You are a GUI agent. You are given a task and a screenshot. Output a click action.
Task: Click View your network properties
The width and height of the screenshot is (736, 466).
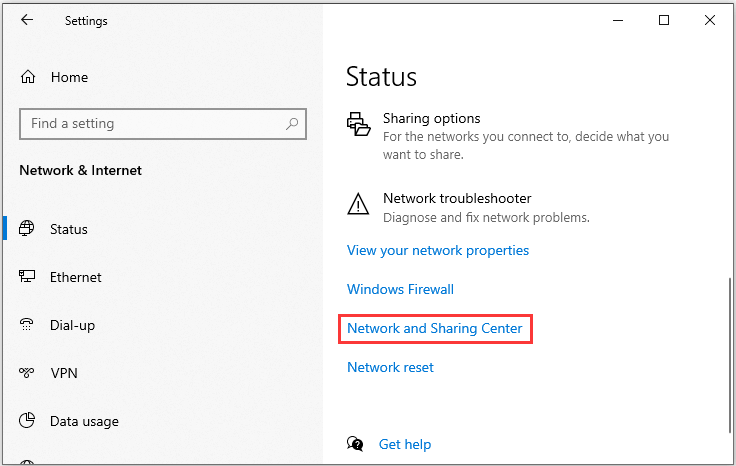click(437, 250)
